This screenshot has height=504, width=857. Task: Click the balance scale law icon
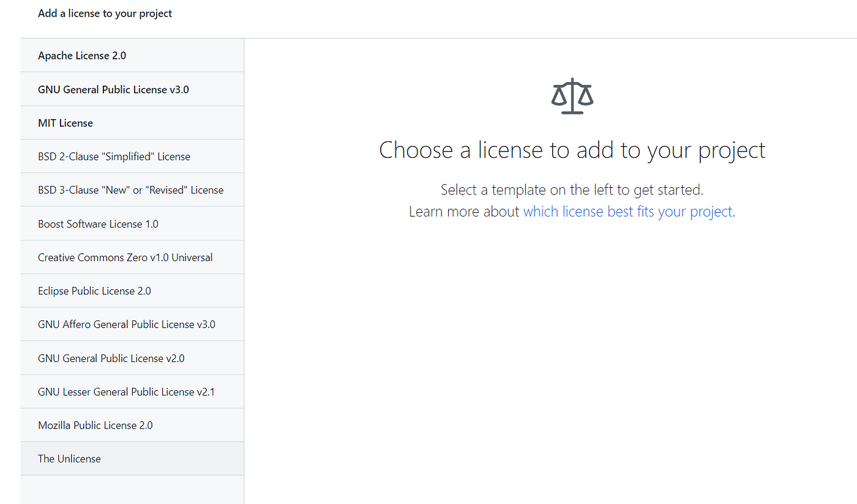click(x=572, y=96)
